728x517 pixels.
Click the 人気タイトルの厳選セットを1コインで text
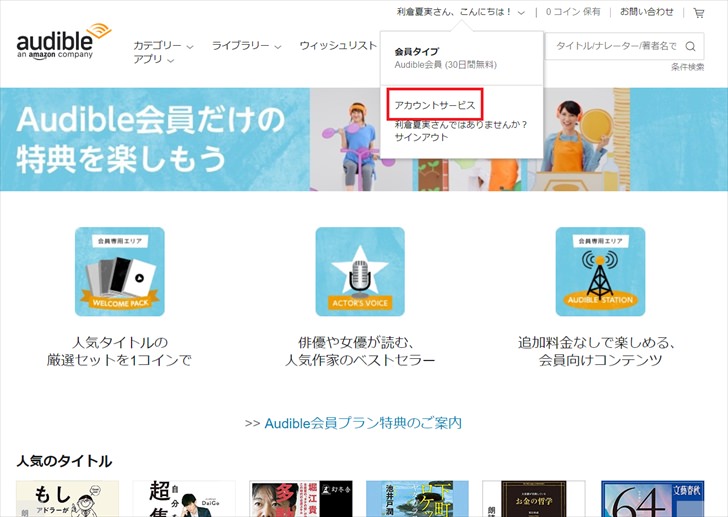119,351
